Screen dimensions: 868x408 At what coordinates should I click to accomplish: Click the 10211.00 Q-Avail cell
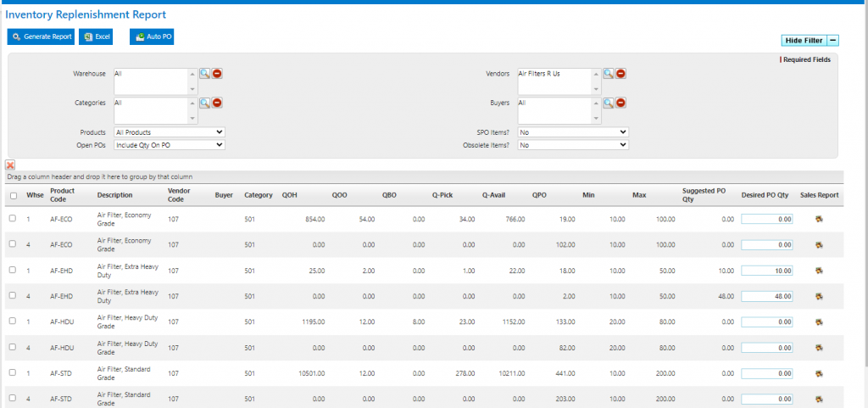511,373
